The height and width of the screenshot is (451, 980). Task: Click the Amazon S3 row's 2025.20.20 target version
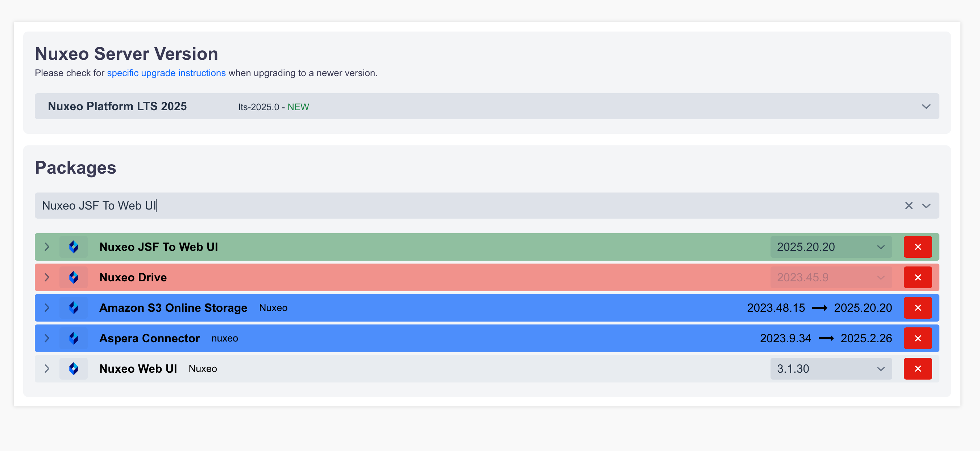pyautogui.click(x=863, y=308)
